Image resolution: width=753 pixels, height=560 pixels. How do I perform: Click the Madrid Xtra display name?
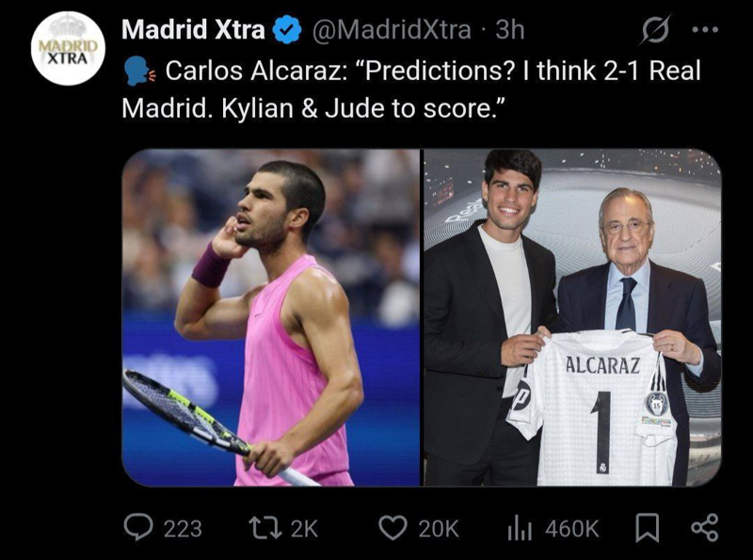[x=193, y=30]
